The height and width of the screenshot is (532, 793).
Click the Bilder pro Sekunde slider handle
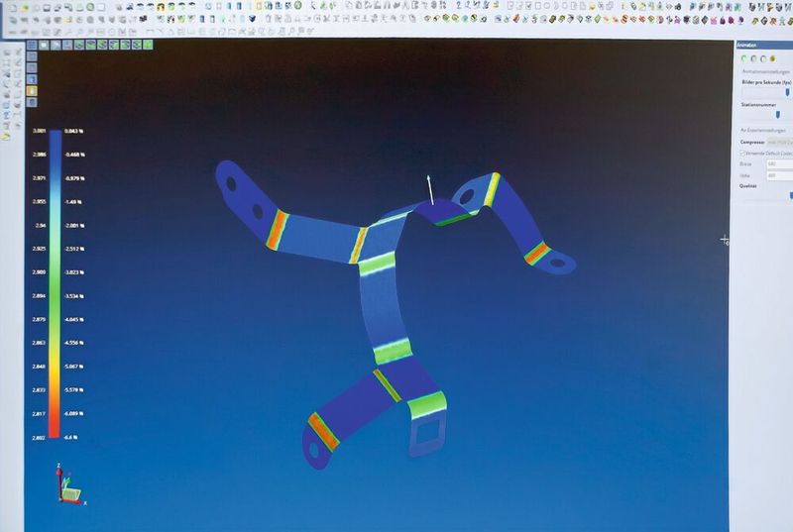[787, 92]
